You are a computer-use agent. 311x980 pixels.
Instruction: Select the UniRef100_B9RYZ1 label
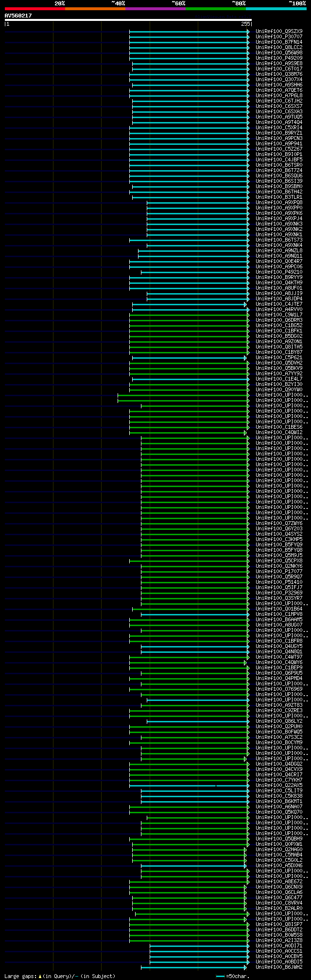pos(279,133)
